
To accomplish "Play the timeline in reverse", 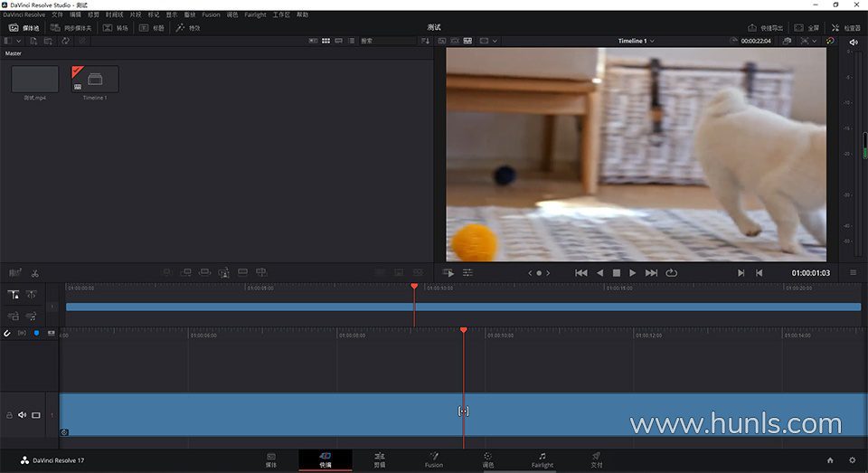I will click(x=599, y=273).
